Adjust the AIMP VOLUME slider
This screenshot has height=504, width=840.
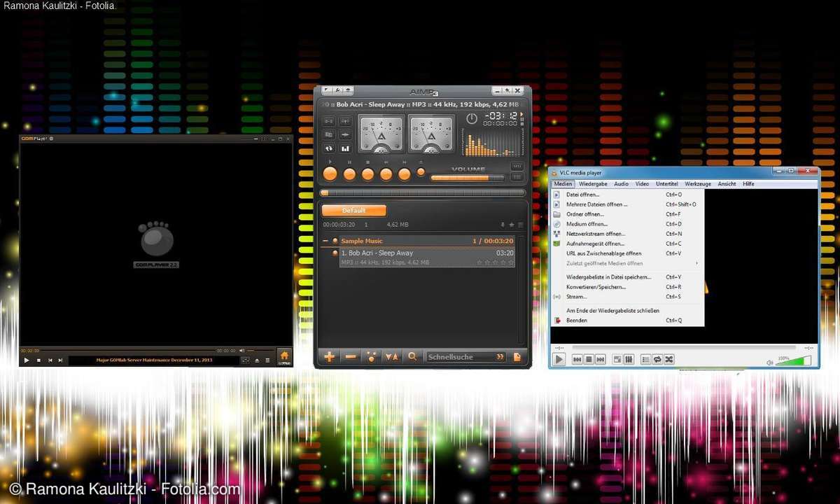467,178
